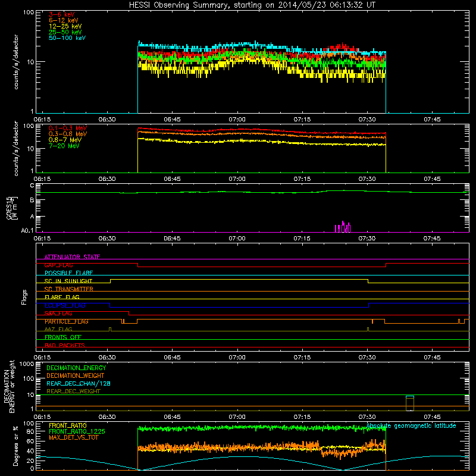Click the 07:15 tick label under the Flags panel
This screenshot has height=476, width=476.
coord(302,358)
